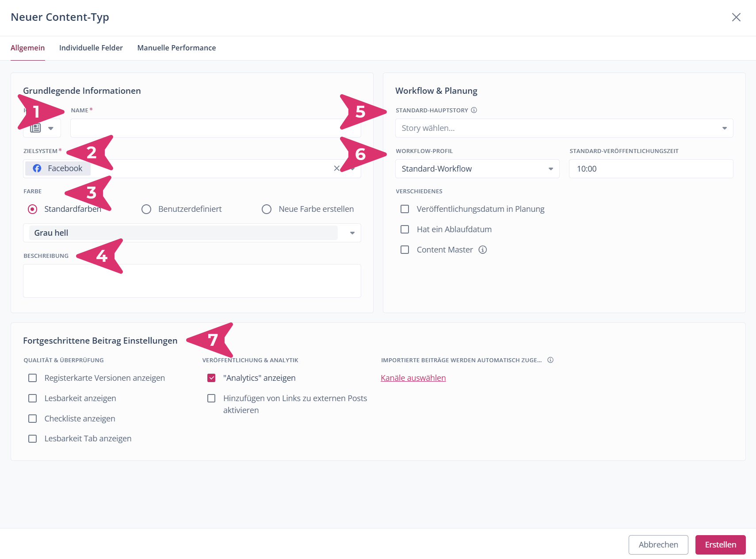
Task: Uncheck the "Analytics" anzeigen checkbox
Action: coord(211,378)
